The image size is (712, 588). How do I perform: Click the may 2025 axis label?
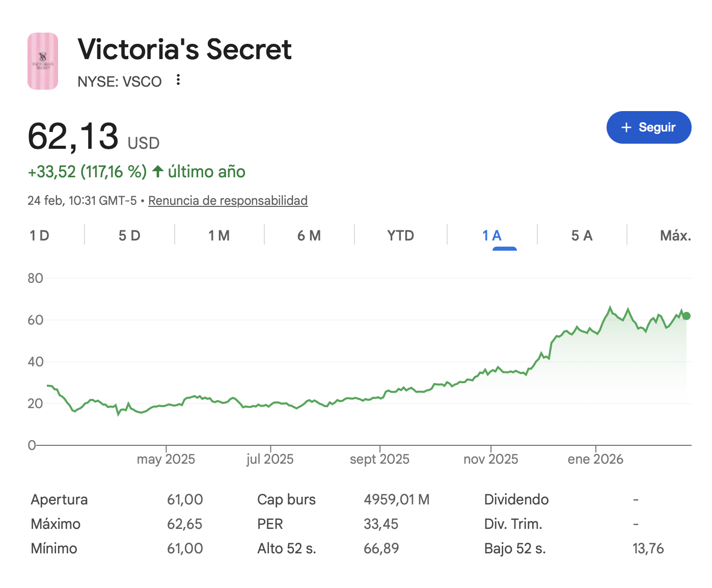pos(166,459)
